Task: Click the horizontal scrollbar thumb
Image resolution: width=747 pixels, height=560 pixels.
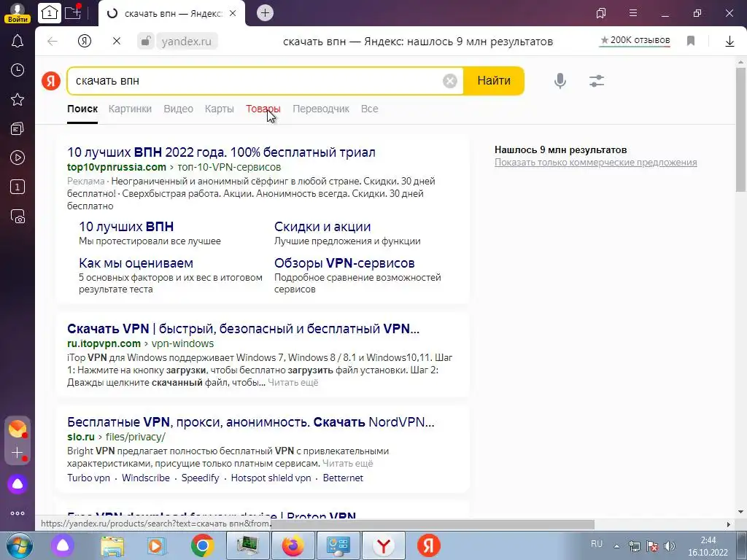Action: click(433, 524)
